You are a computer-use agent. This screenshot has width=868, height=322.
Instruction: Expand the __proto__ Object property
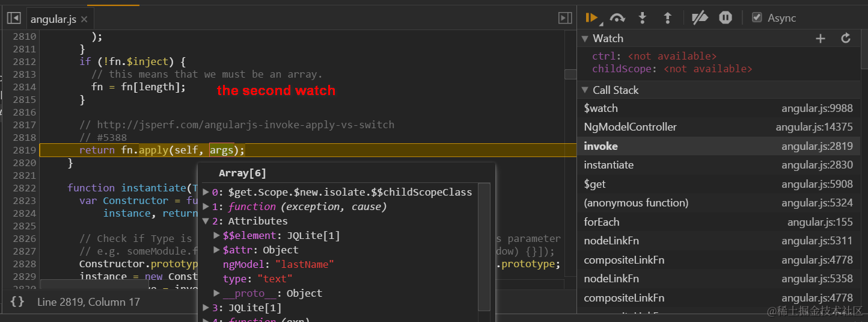[x=217, y=293]
